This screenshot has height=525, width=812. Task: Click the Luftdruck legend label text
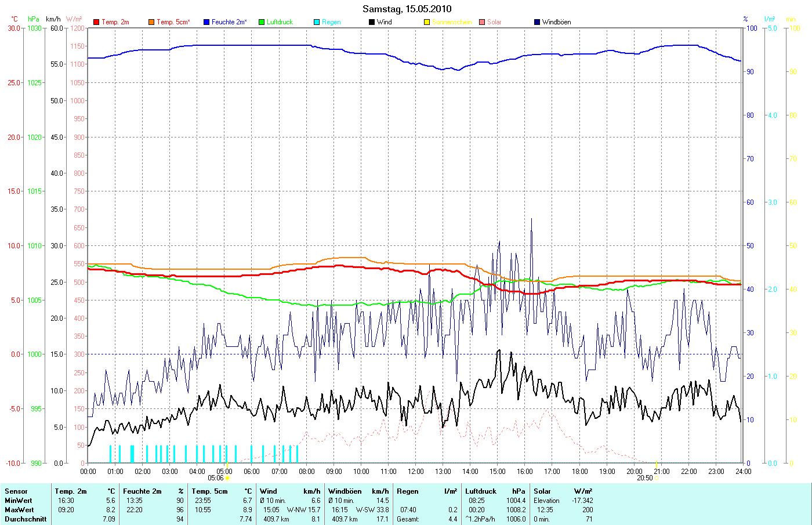280,22
